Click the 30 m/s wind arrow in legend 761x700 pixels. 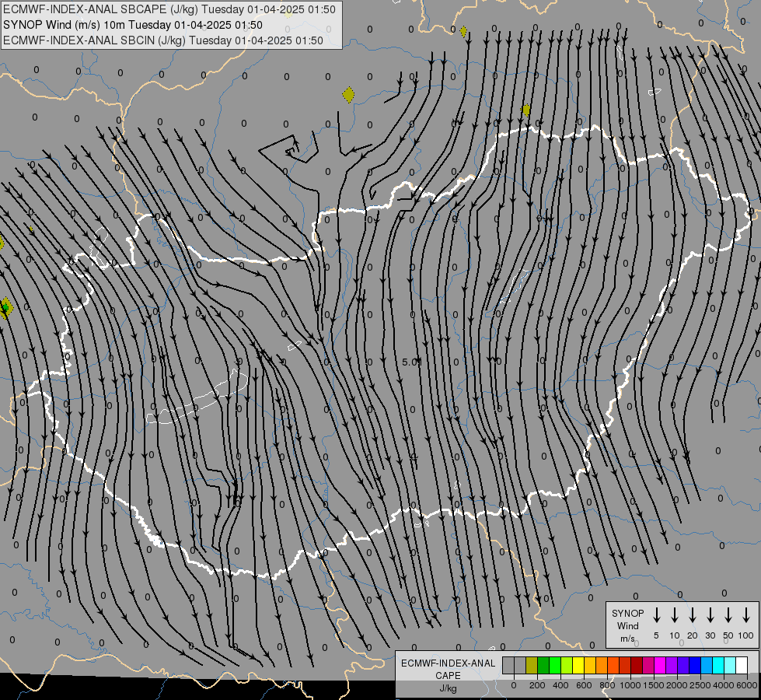(x=710, y=615)
